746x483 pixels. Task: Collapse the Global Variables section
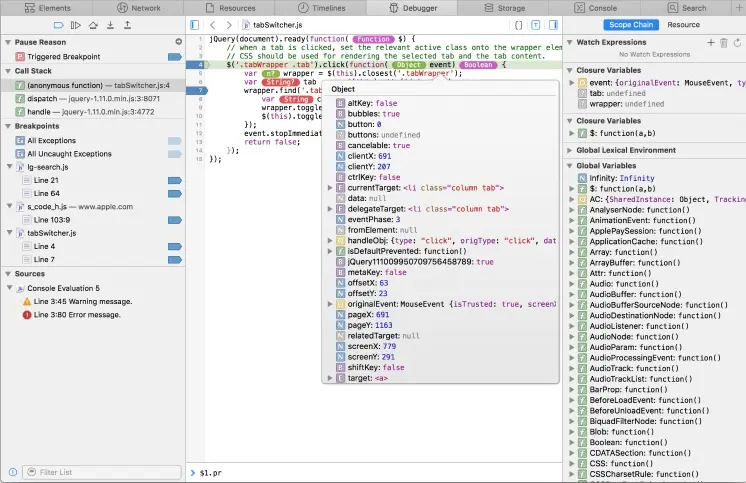pyautogui.click(x=569, y=166)
